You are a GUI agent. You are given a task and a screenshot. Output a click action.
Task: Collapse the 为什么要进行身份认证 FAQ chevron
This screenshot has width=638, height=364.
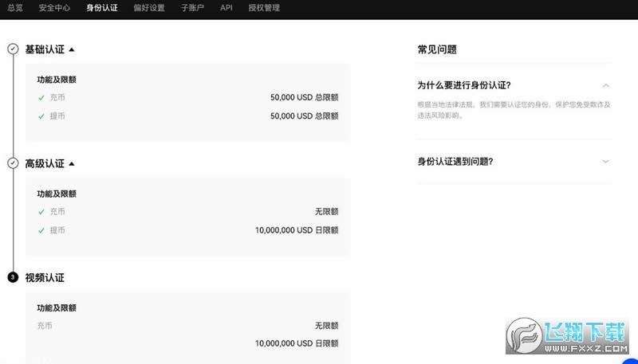(605, 85)
